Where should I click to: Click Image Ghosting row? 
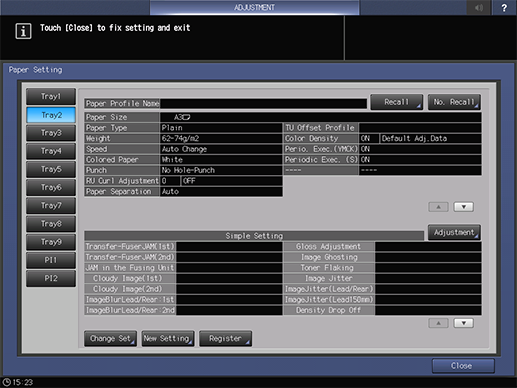click(382, 257)
